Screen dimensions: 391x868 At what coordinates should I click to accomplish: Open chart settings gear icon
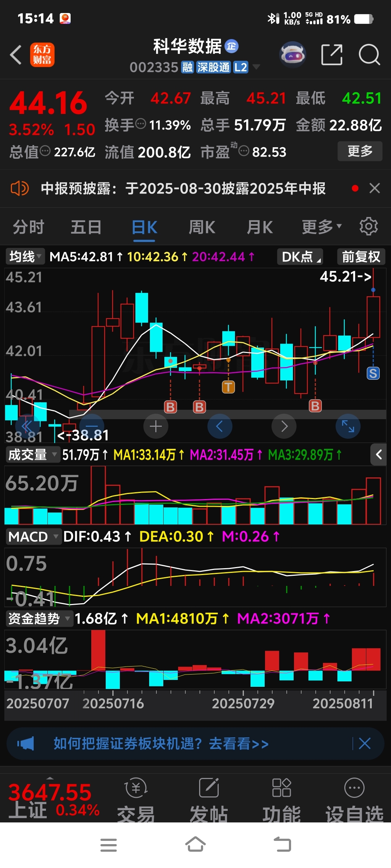[369, 226]
